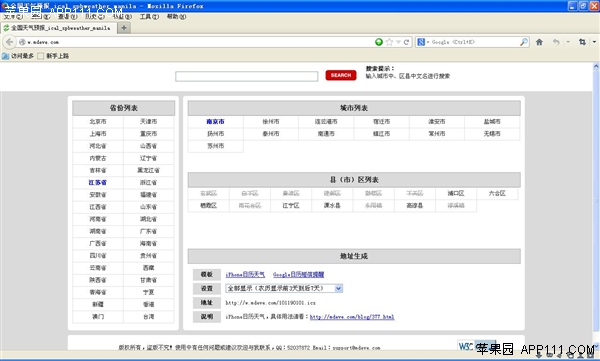Image resolution: width=600 pixels, height=361 pixels.
Task: Select 浙江省 in the province list
Action: tap(148, 183)
